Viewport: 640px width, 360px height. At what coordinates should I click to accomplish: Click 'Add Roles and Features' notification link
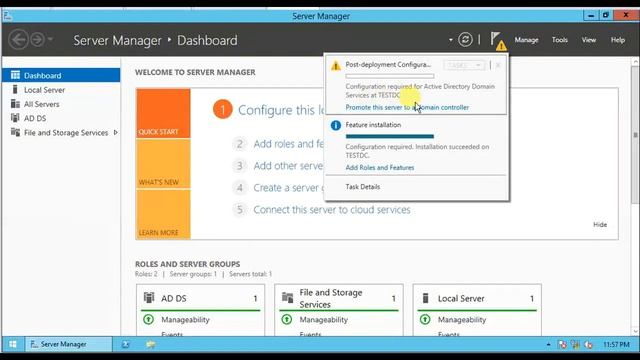tap(380, 168)
